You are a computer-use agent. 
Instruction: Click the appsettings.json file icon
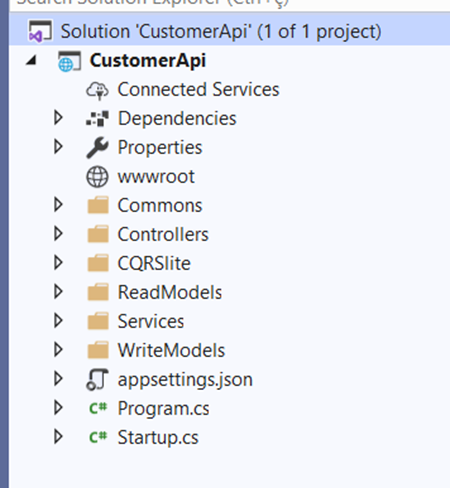[x=97, y=379]
